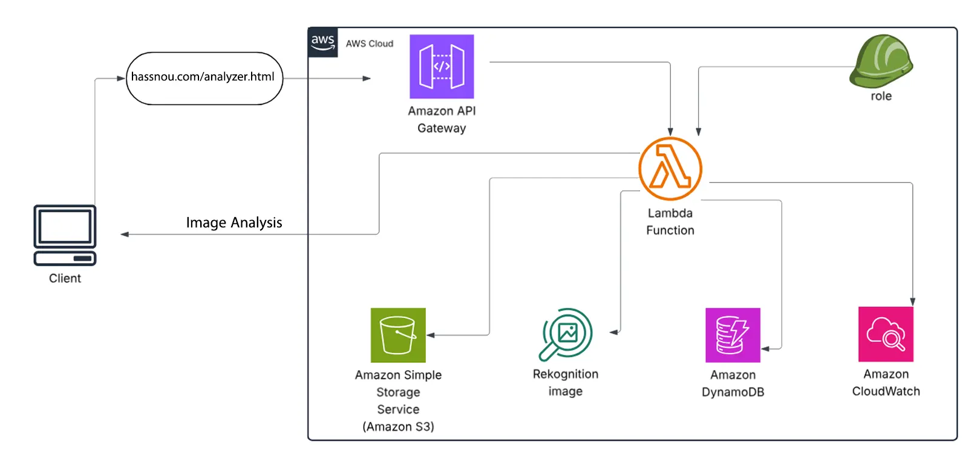Click the Amazon API Gateway icon

pyautogui.click(x=442, y=67)
